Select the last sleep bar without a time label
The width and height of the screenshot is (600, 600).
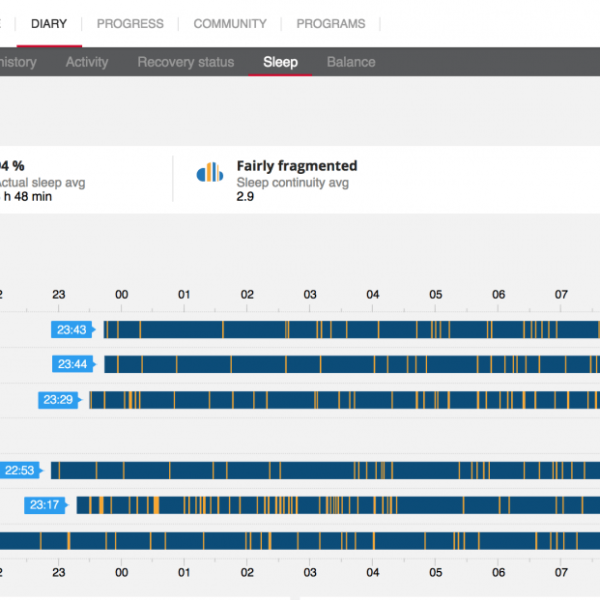click(x=300, y=540)
